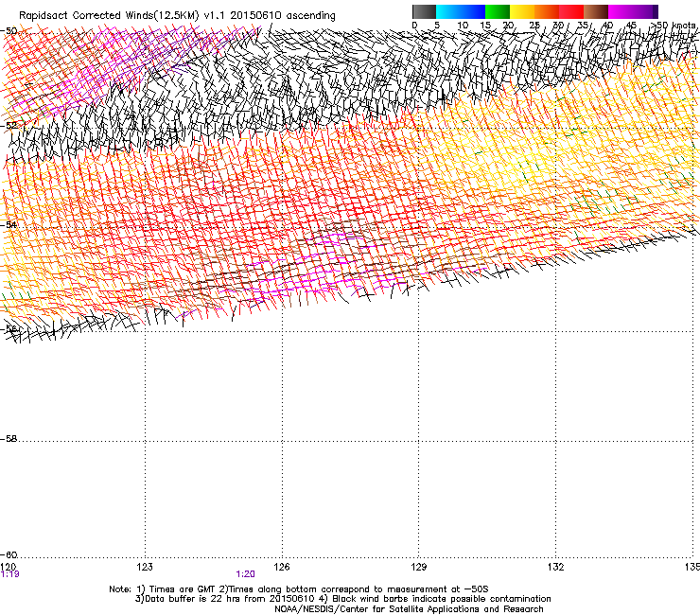700x615 pixels.
Task: Click the dark purple 45-50 knots legend swatch
Action: click(645, 11)
